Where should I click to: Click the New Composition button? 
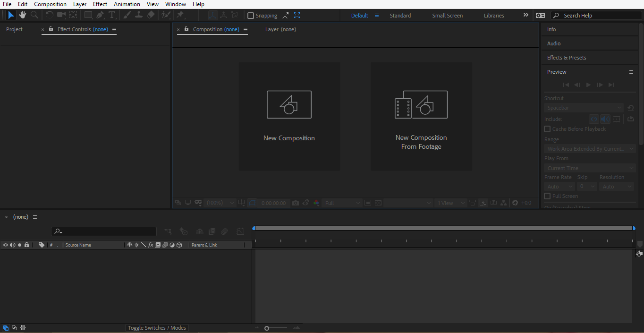(x=289, y=116)
